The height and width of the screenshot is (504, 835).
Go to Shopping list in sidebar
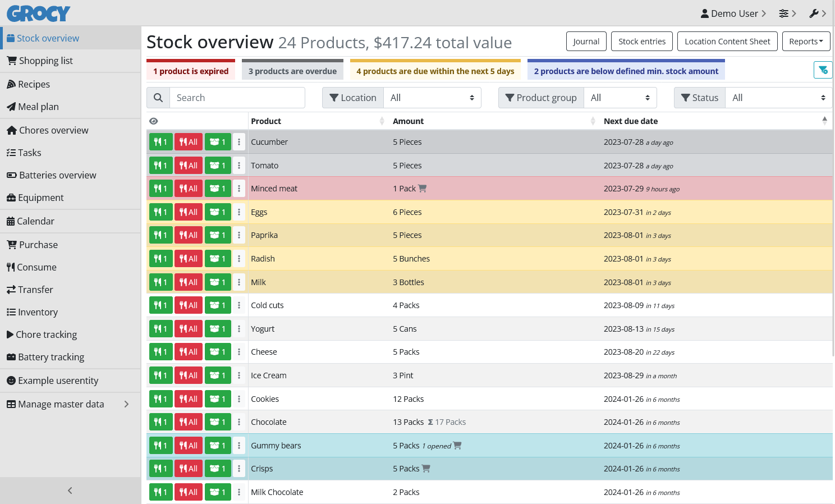[x=45, y=61]
